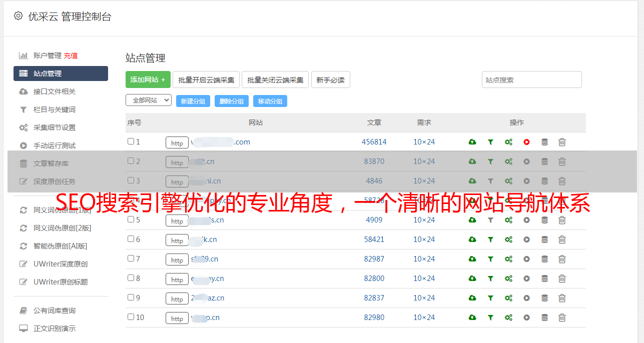The height and width of the screenshot is (343, 644).
Task: Open the 全部网站 group dropdown
Action: coord(149,100)
